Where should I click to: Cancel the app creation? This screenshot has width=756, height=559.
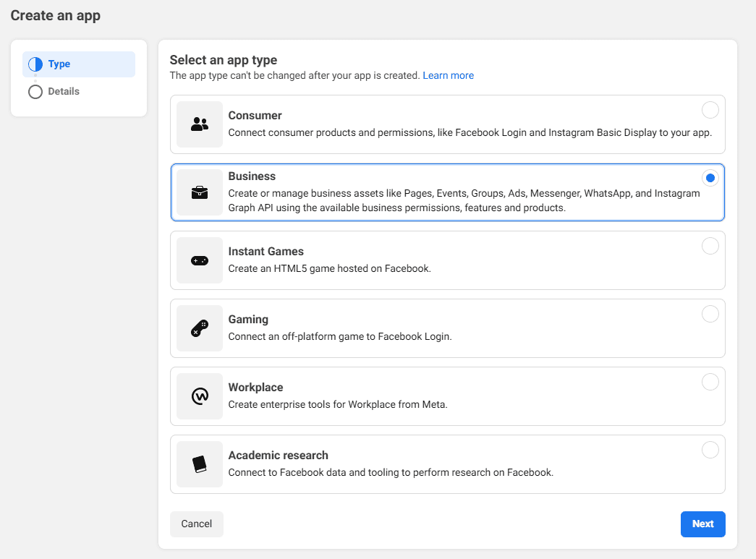click(x=197, y=524)
